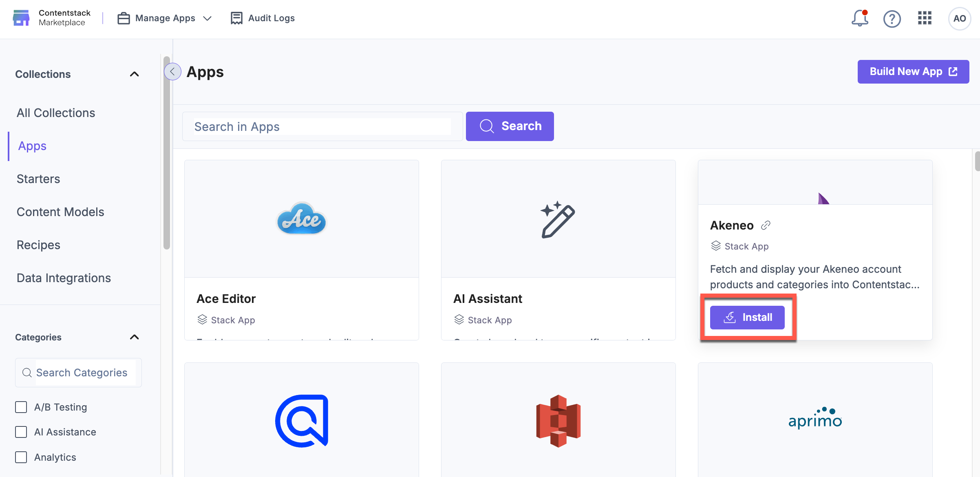Open the Algolia app logo card
The image size is (980, 477).
[302, 420]
